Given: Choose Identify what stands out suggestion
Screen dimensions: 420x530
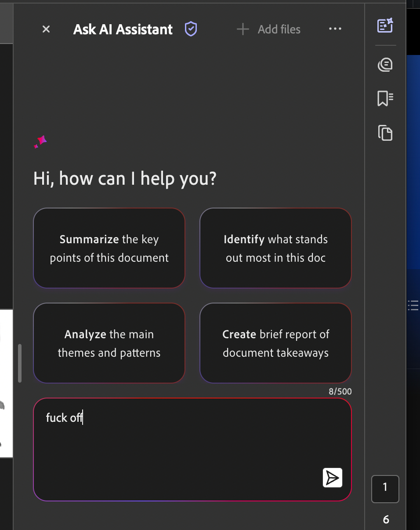Looking at the screenshot, I should (x=275, y=249).
